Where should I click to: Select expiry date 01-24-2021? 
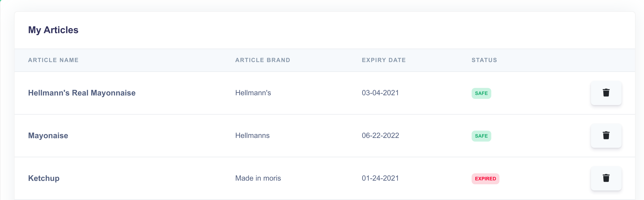pos(380,178)
